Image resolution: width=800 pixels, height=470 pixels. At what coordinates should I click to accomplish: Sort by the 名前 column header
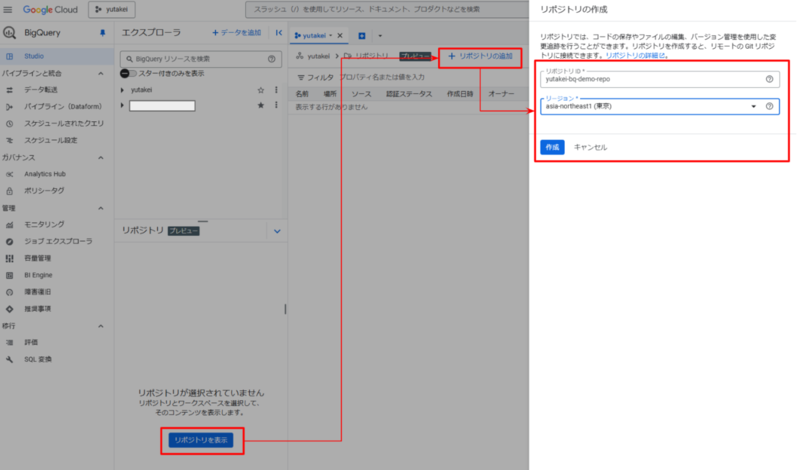click(x=302, y=94)
